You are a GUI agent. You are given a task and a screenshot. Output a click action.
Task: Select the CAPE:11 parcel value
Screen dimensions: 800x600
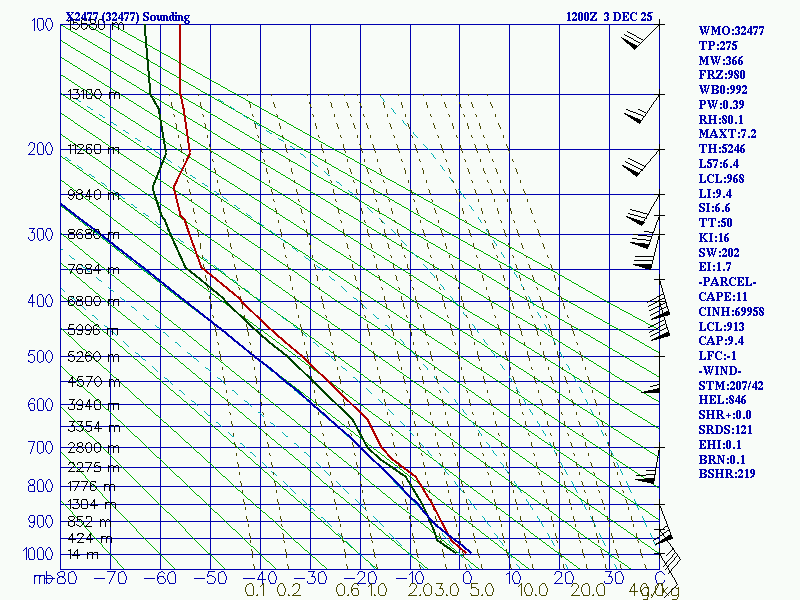coord(723,296)
